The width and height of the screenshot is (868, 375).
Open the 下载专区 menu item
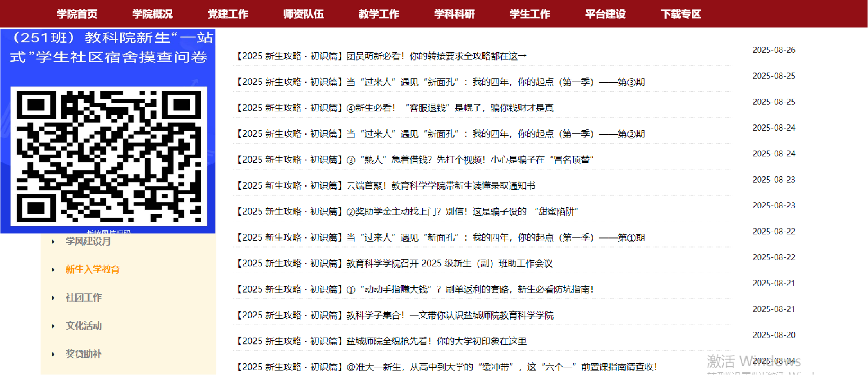coord(681,14)
